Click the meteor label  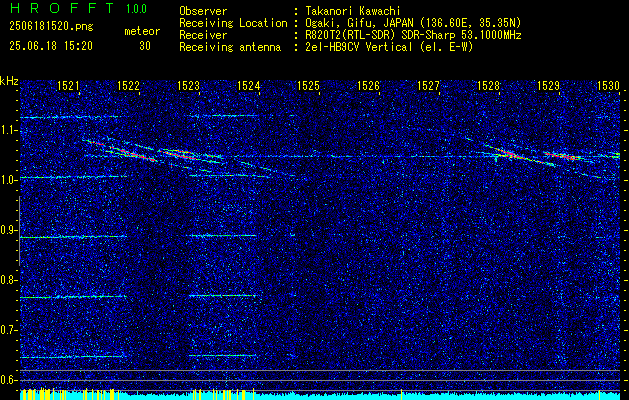point(142,31)
